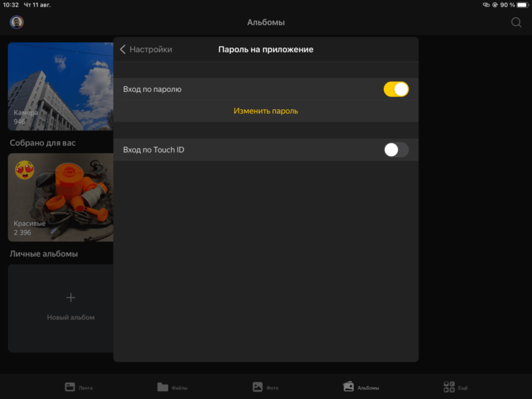
Task: Enable the Вход по Touch ID switch
Action: 395,150
